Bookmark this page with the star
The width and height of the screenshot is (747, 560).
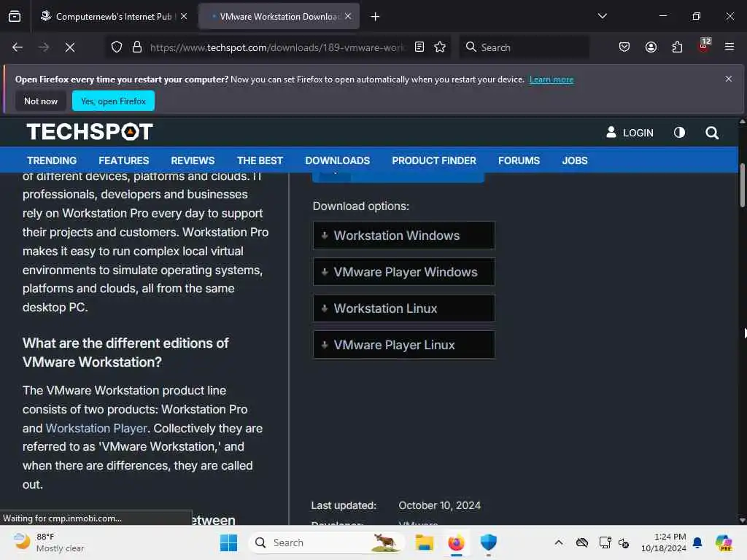click(x=440, y=47)
